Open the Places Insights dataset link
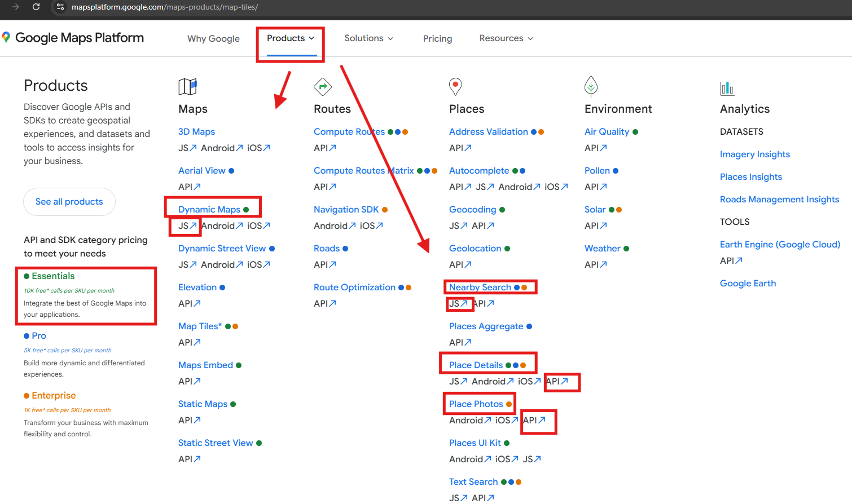The height and width of the screenshot is (504, 852). 750,176
